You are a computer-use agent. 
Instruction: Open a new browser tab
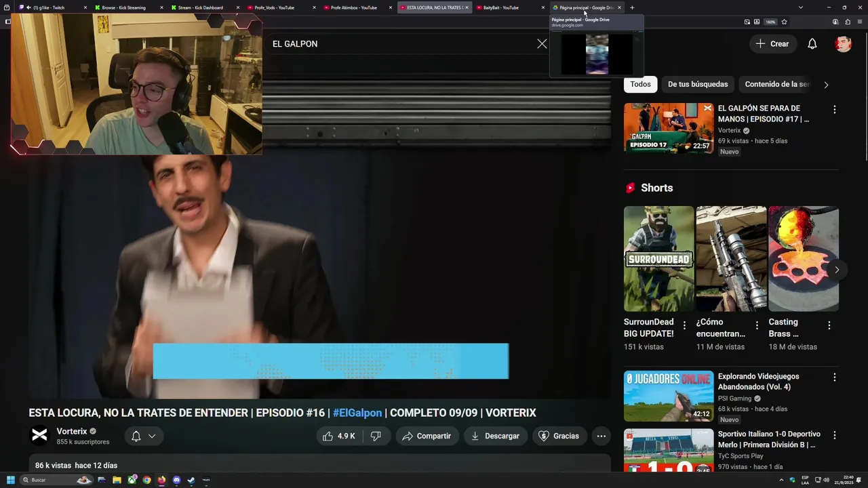[632, 7]
